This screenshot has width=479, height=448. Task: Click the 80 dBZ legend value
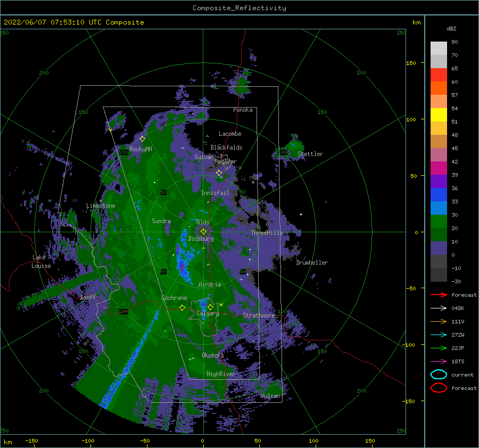pyautogui.click(x=455, y=42)
